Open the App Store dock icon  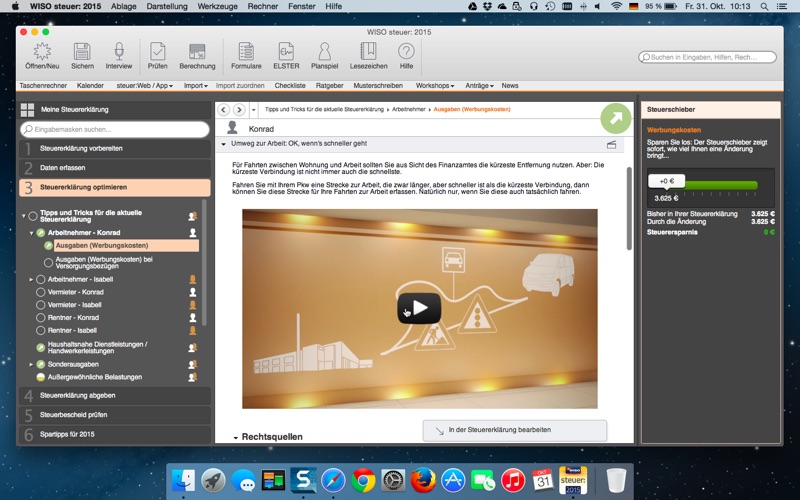453,480
